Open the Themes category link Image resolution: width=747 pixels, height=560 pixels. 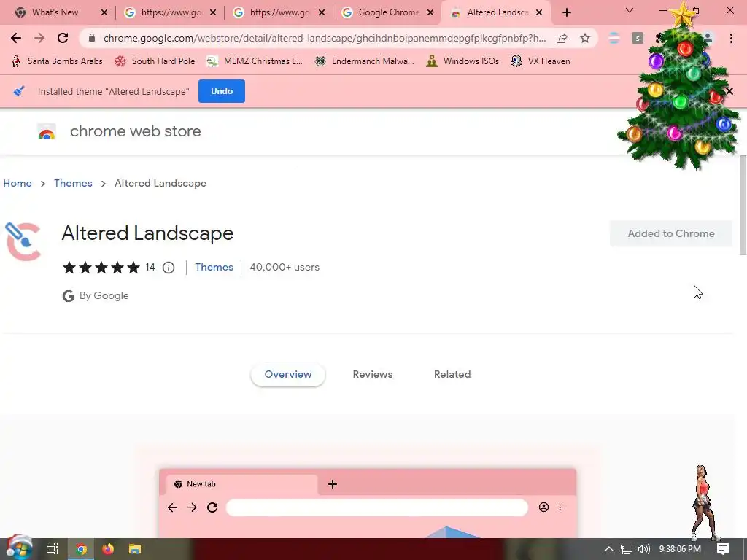point(214,267)
